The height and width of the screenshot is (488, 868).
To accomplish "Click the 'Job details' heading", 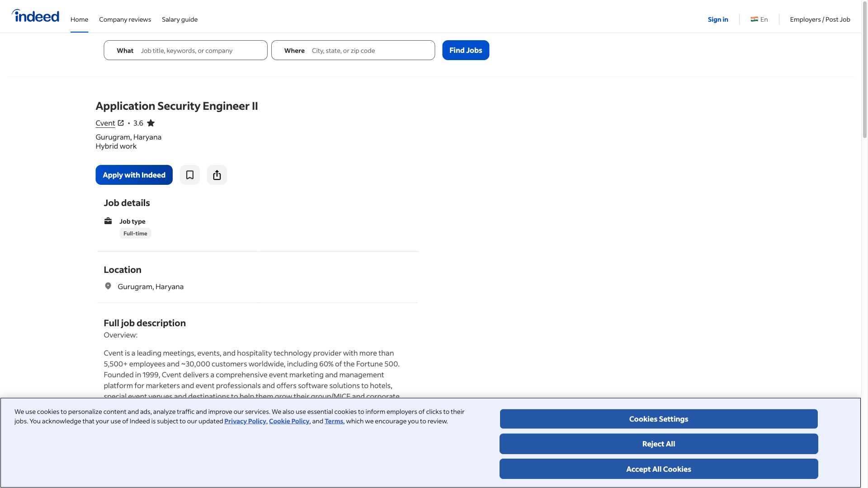I will (x=127, y=203).
